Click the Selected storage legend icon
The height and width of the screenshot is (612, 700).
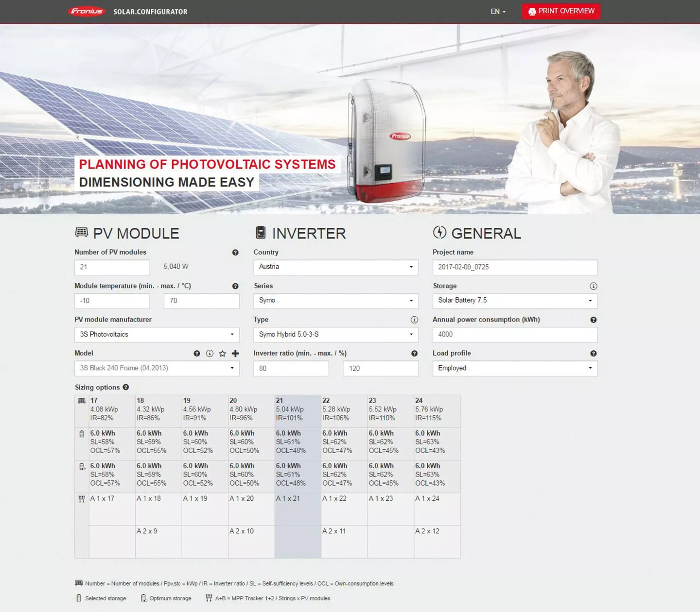point(79,598)
